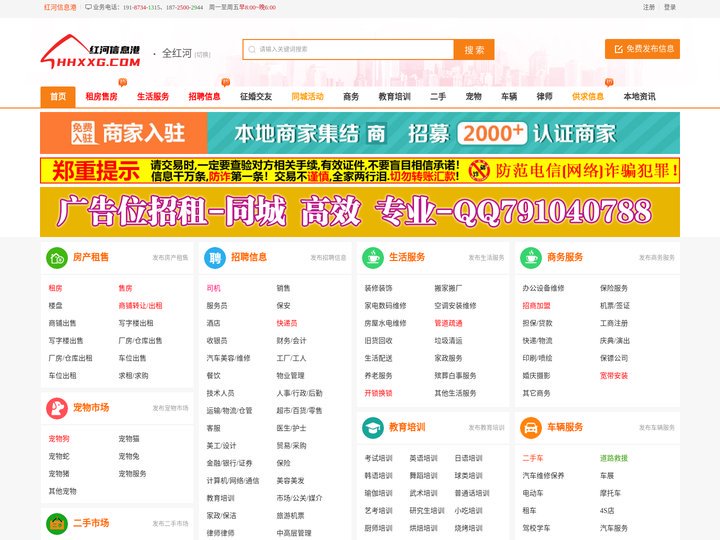Click the orange car icon for 车辆服务
Viewport: 720px width, 540px height.
pos(531,428)
